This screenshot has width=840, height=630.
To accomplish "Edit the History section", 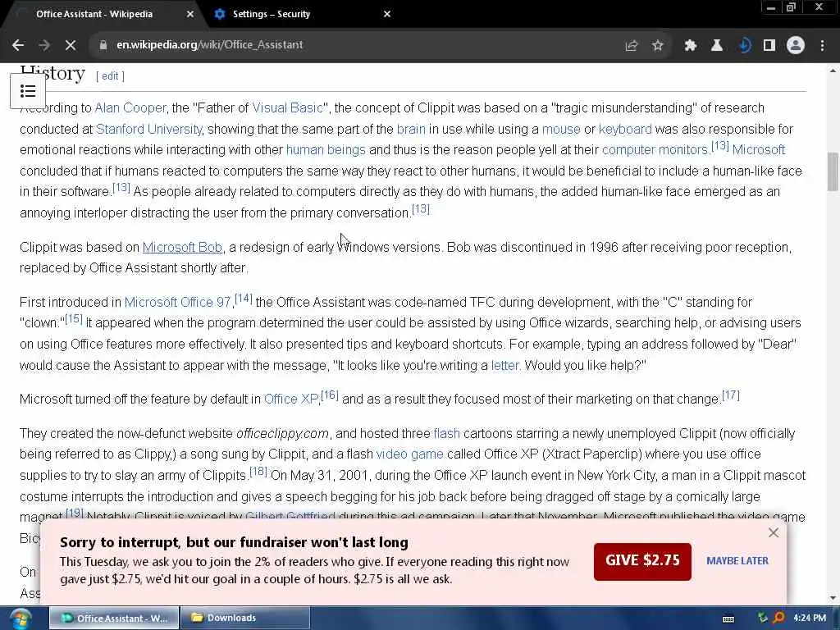I will click(x=110, y=76).
